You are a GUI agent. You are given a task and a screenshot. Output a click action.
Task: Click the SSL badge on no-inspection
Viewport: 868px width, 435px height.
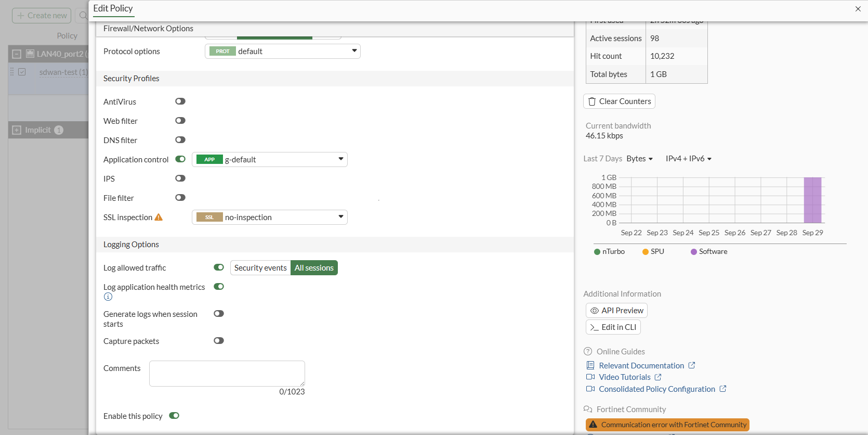coord(209,217)
